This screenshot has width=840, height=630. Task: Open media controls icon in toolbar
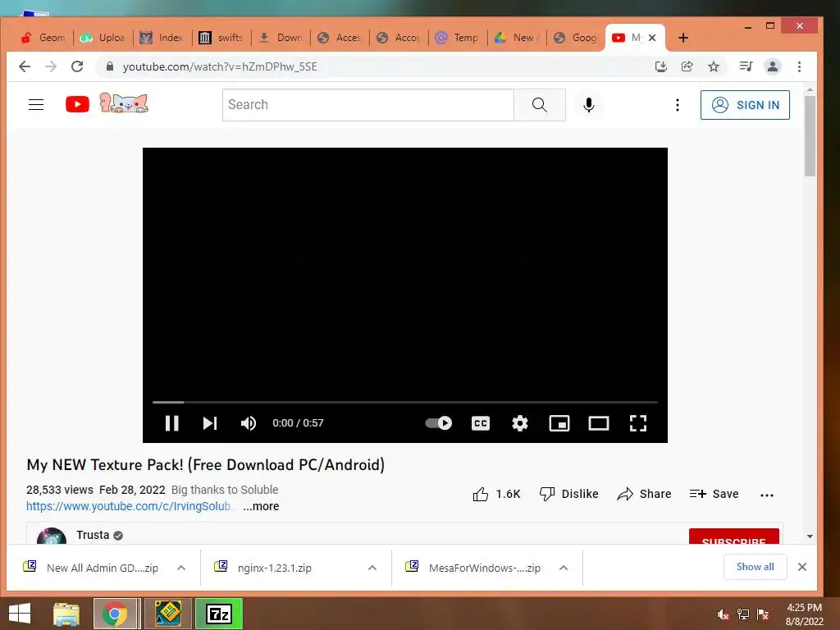(746, 66)
